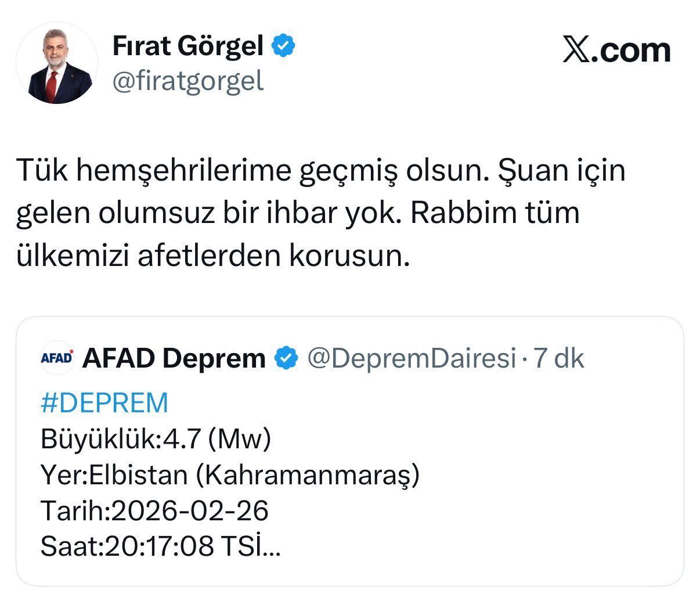Click the "7 dk" timestamp
Image resolution: width=700 pixels, height=608 pixels.
[558, 358]
